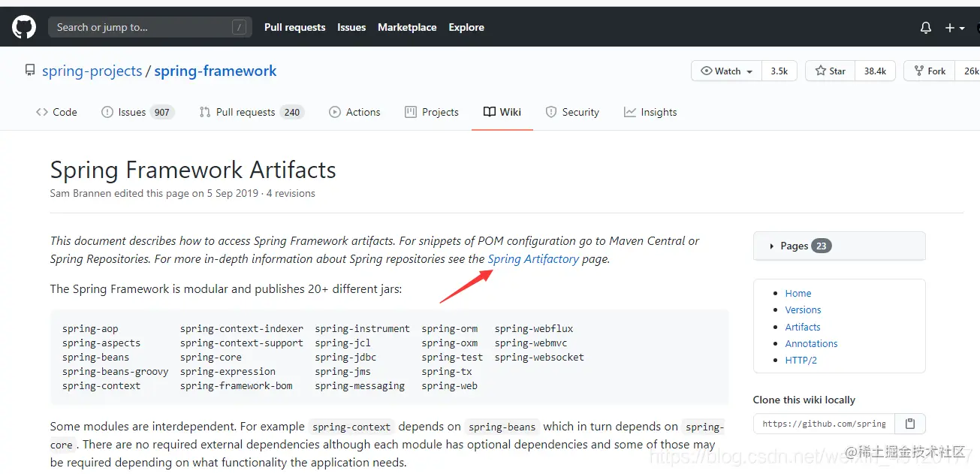Focus the Search or jump to field
The width and height of the screenshot is (980, 474).
click(x=150, y=28)
